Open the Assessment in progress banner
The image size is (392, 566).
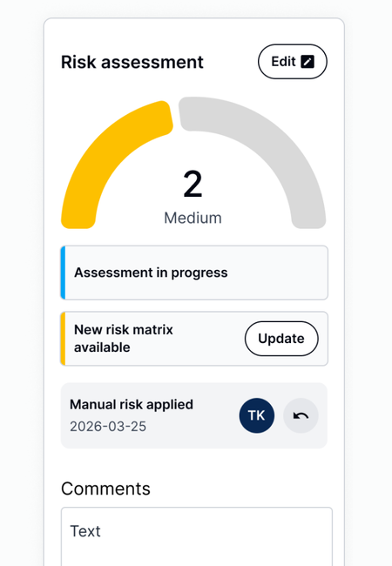[x=194, y=273]
